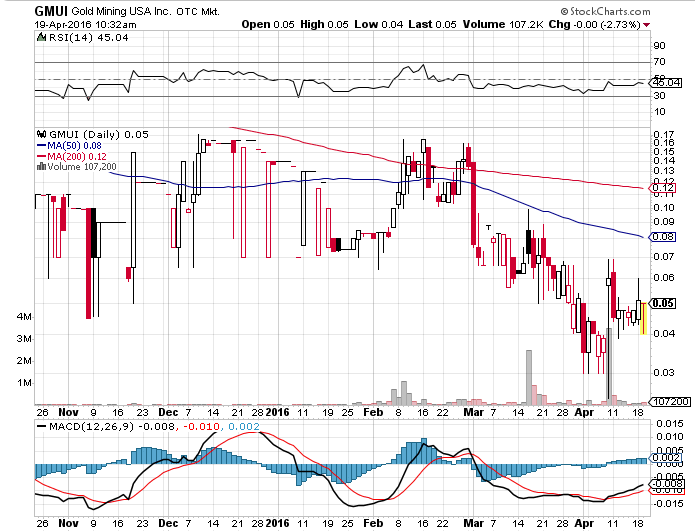
Task: Click the candlestick icon before GMUI (Daily)
Action: [x=42, y=134]
